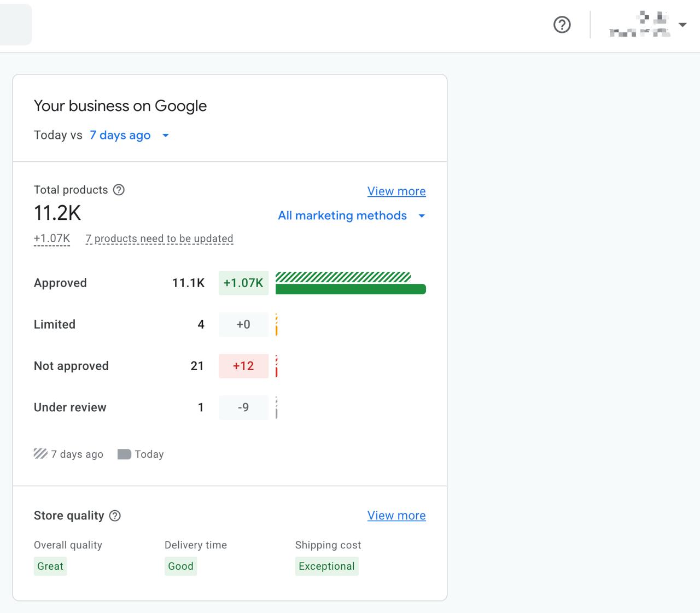Click the 'Exceptional' shipping cost badge
Screen dimensions: 700x613
click(x=326, y=566)
